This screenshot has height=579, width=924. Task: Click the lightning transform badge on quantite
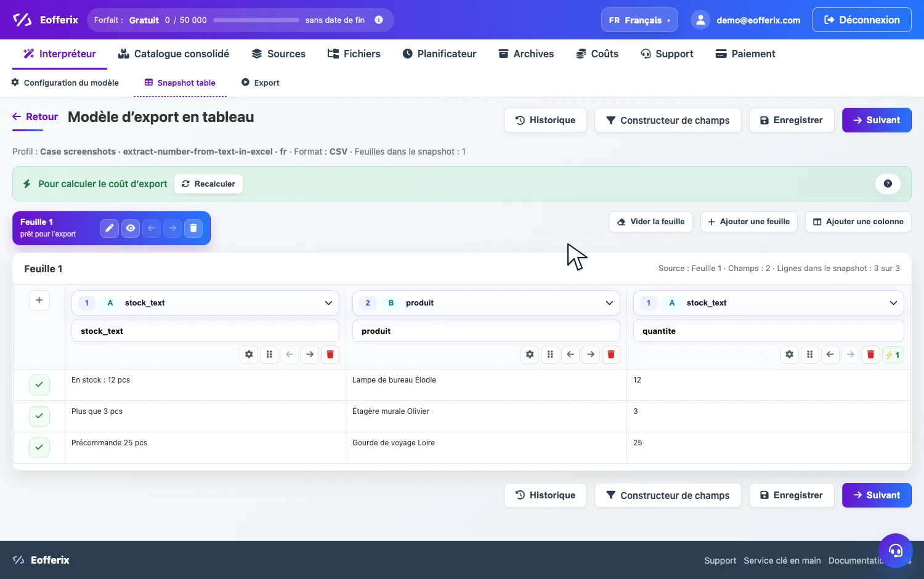(x=893, y=355)
